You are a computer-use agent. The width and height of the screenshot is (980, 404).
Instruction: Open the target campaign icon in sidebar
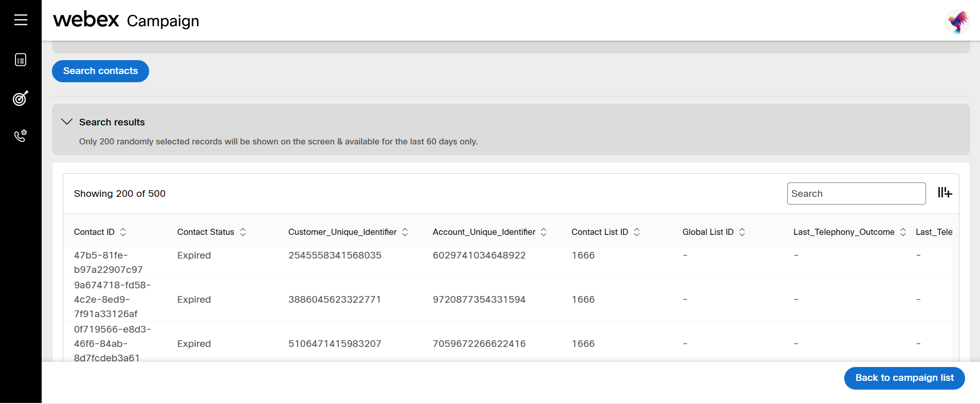pyautogui.click(x=21, y=98)
